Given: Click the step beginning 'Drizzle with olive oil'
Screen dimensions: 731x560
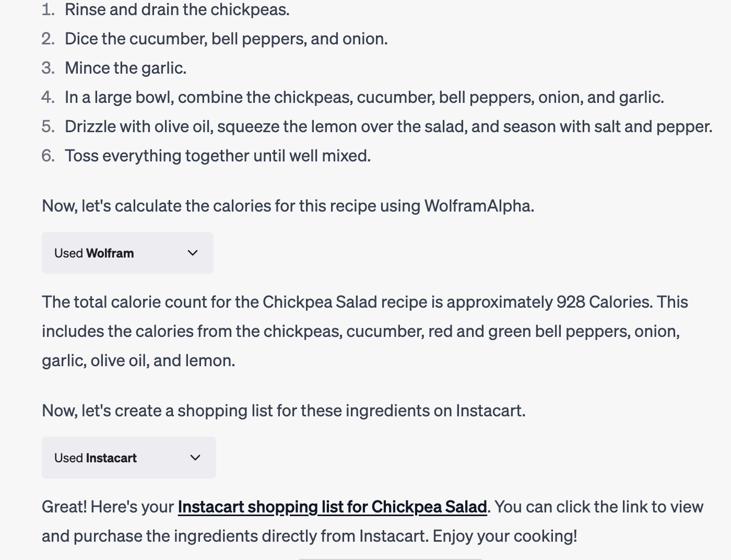Looking at the screenshot, I should click(388, 126).
